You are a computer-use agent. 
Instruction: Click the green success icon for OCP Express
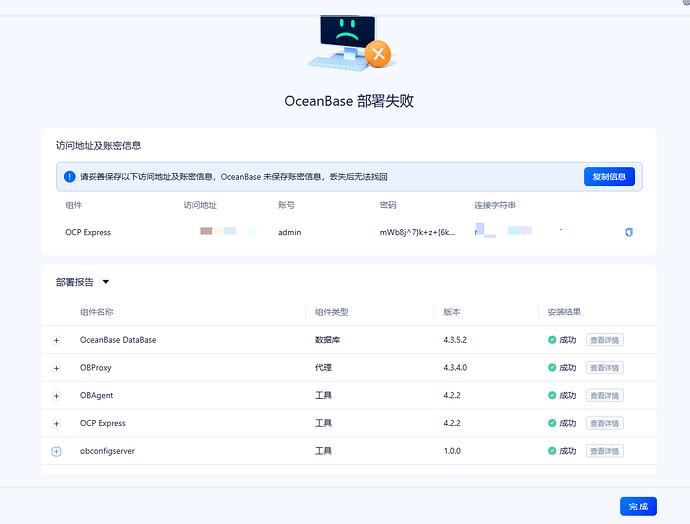(552, 423)
